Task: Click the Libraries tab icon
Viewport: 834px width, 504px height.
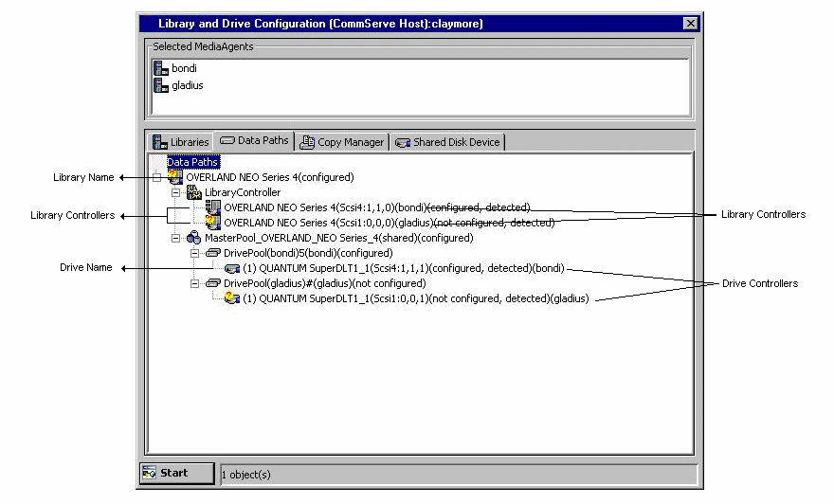Action: (x=159, y=142)
